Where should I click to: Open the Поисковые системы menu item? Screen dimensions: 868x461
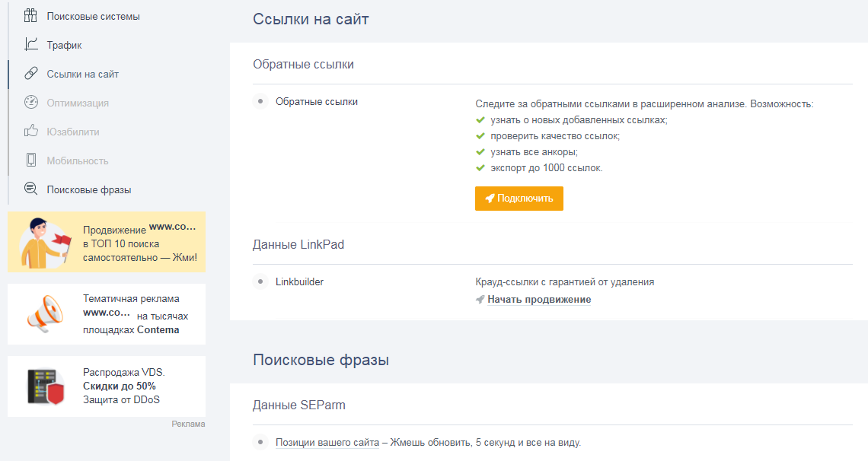point(93,16)
